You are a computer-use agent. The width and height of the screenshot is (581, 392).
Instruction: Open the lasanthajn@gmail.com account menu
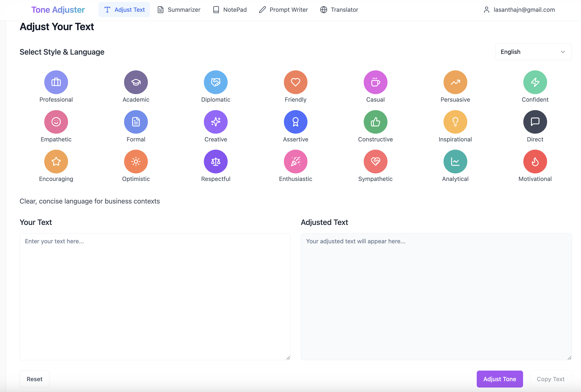(519, 9)
